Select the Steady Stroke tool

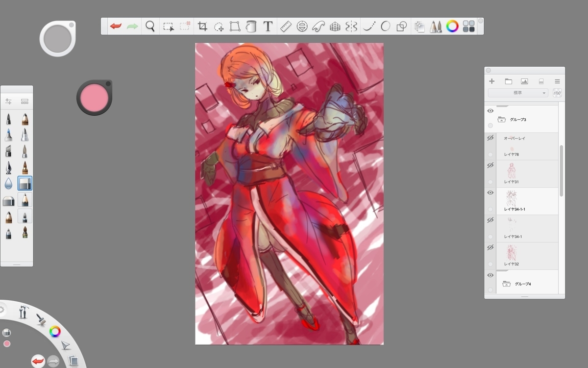(x=369, y=26)
